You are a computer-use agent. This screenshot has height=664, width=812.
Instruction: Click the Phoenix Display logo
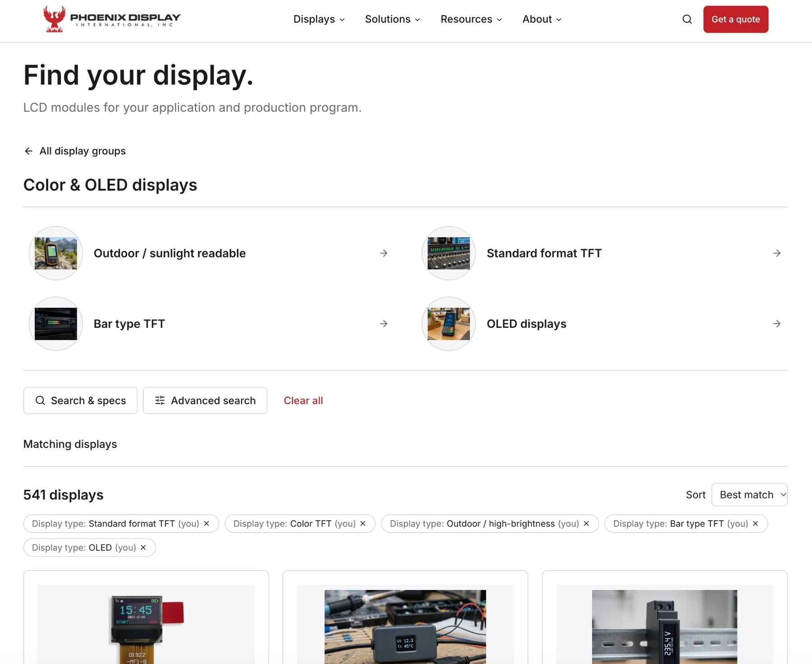[x=111, y=19]
